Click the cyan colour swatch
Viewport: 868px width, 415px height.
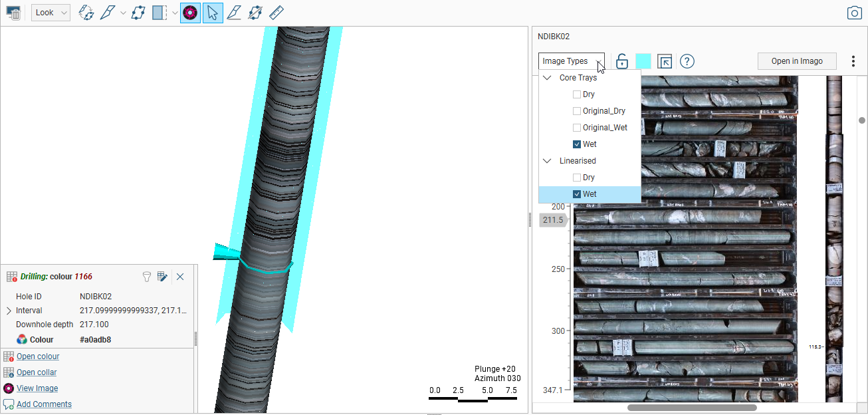(643, 61)
